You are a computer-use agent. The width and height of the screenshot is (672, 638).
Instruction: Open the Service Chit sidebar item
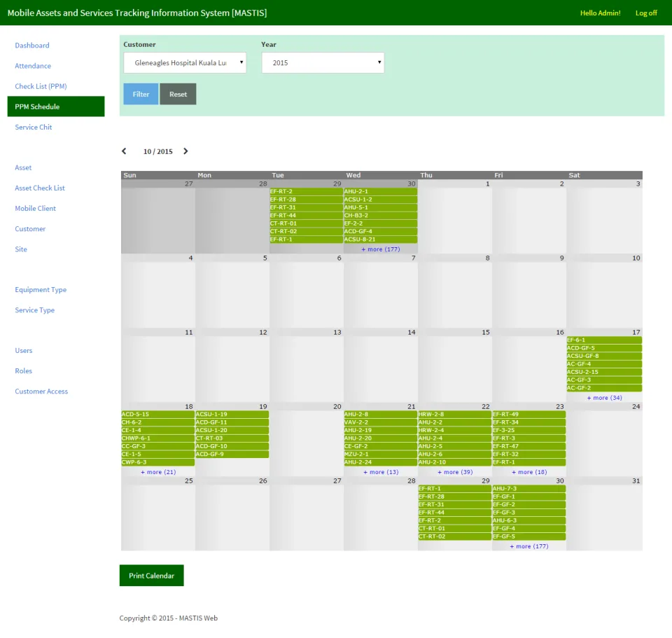34,127
